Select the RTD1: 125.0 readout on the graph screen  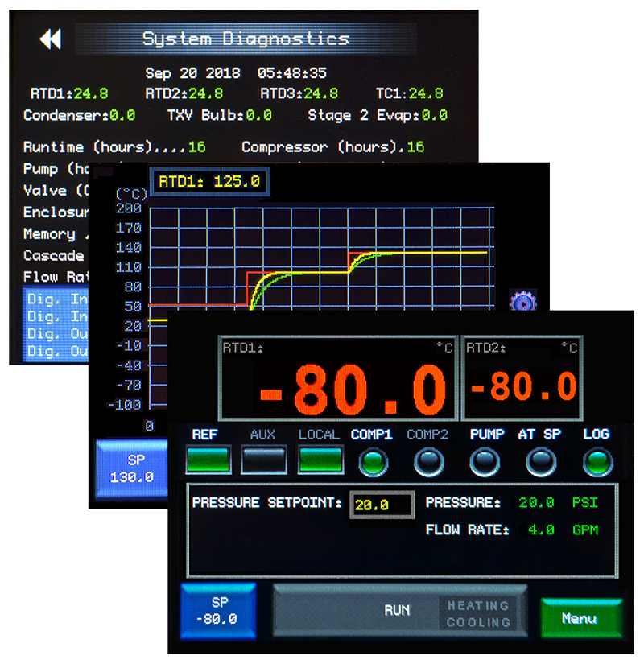tap(209, 182)
